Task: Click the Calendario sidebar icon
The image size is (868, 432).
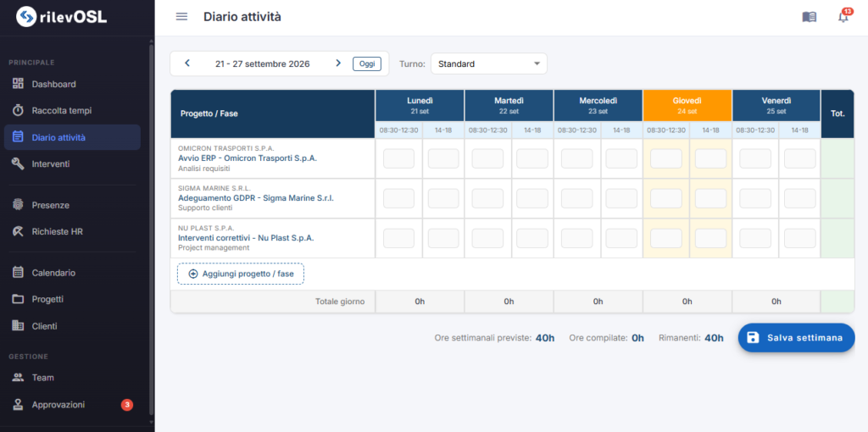Action: click(x=19, y=272)
